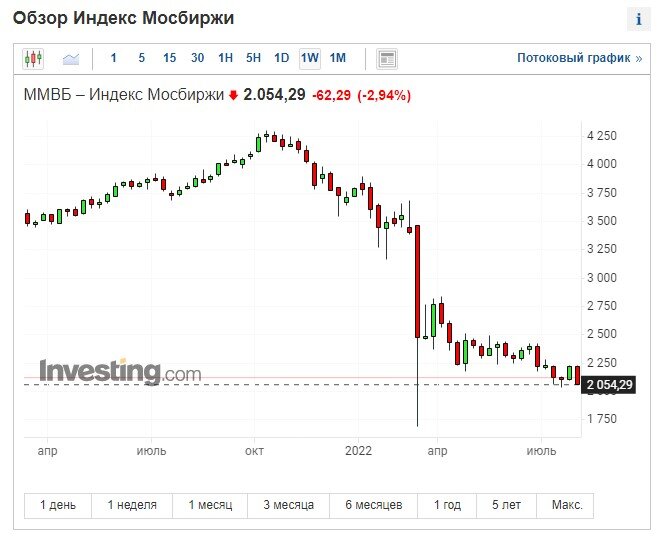Show the 6 месяцев range

pos(374,505)
